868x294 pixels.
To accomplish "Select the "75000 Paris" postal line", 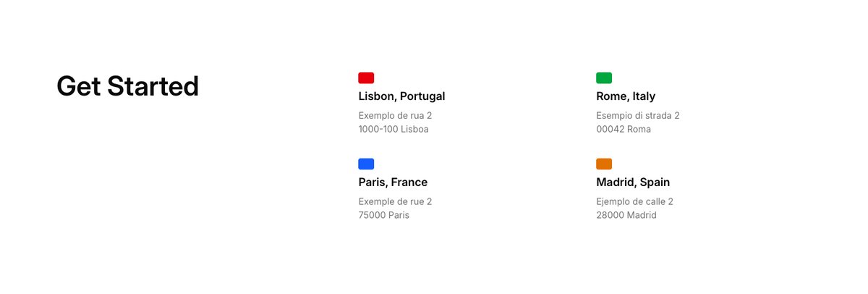I will point(384,216).
